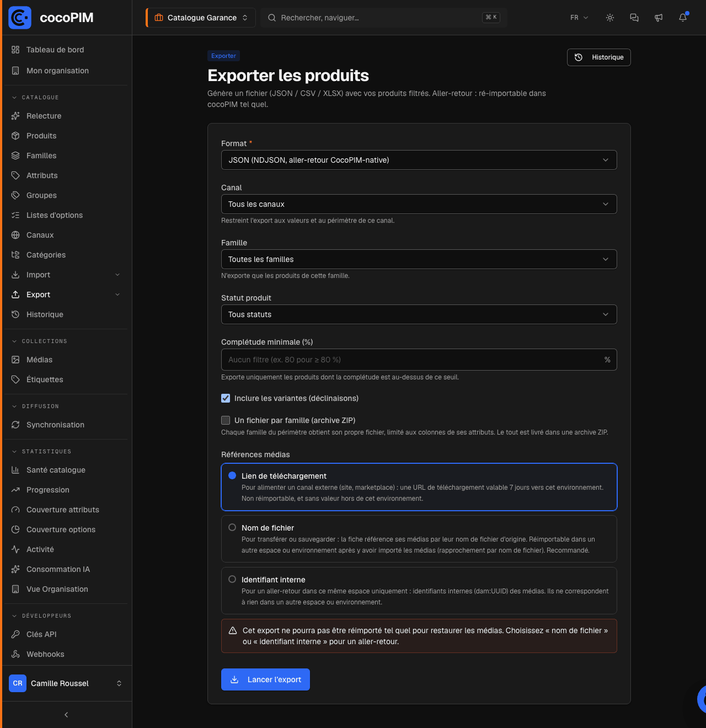Select Nom de fichier radio option
Screen dimensions: 706x728
click(232, 527)
